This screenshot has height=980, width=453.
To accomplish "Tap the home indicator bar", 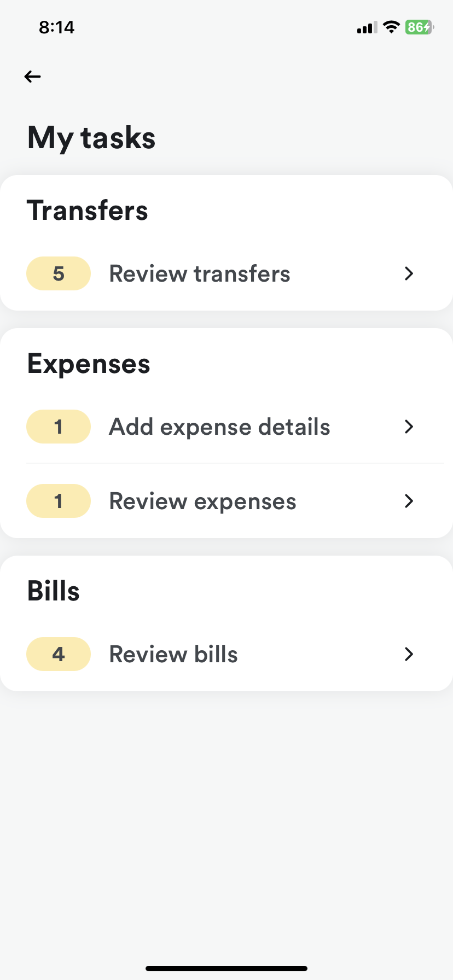I will click(x=226, y=969).
